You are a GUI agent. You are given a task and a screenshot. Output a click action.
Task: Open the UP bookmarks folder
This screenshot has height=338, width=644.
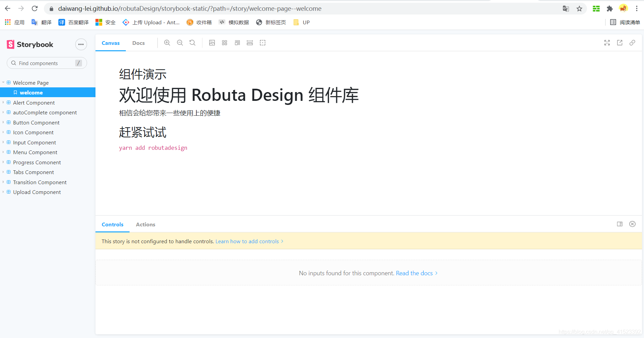pos(301,22)
